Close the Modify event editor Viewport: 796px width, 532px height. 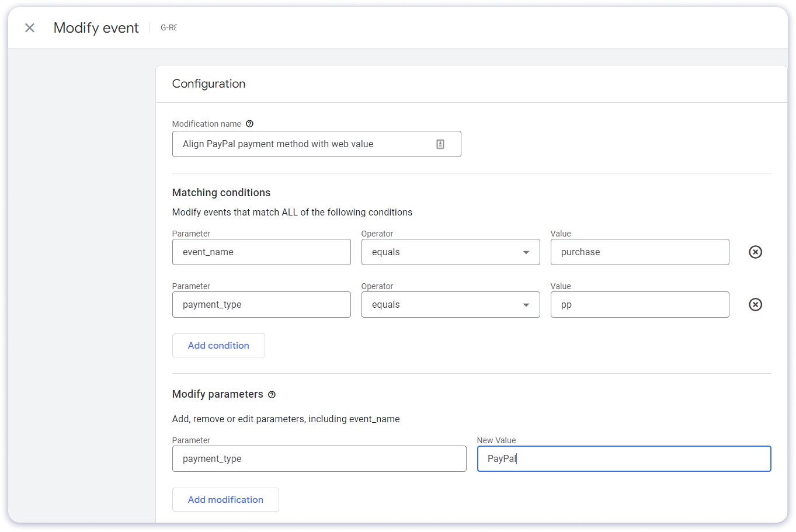click(x=29, y=27)
